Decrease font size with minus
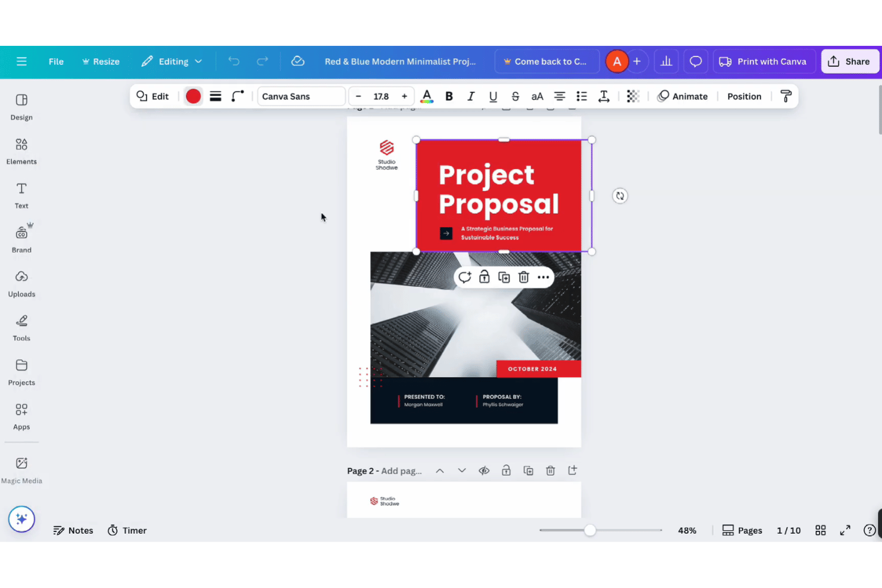 coord(358,96)
